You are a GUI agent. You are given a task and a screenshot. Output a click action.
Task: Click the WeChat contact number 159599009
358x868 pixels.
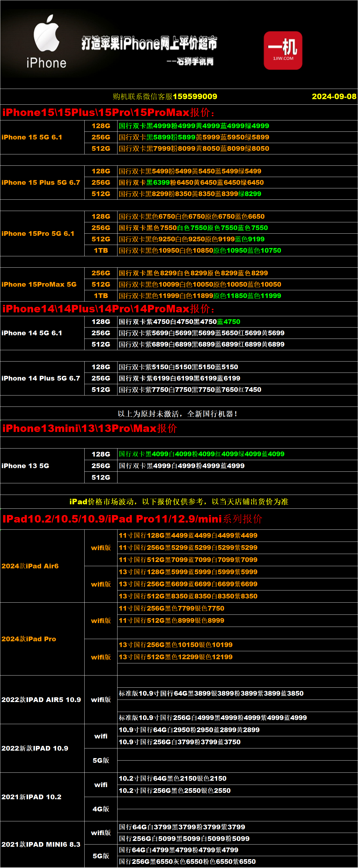195,96
